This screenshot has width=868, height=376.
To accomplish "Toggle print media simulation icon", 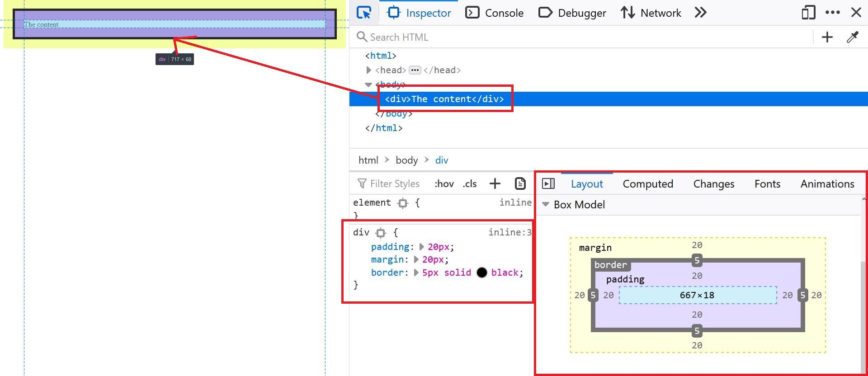I will point(520,183).
